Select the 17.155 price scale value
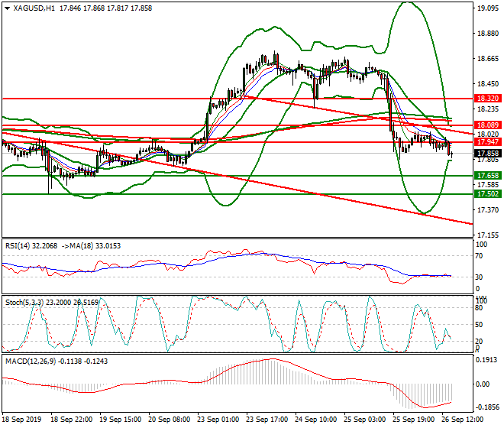The width and height of the screenshot is (504, 428). click(488, 235)
